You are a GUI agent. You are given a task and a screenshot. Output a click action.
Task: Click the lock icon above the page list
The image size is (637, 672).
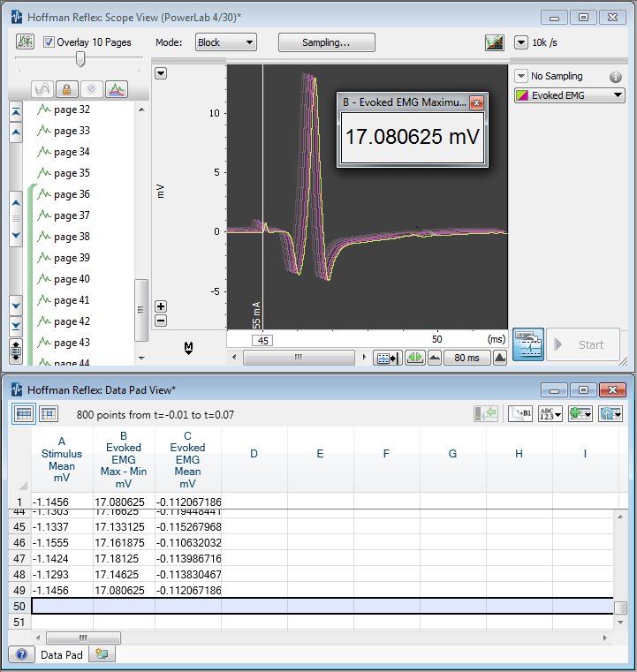(66, 89)
